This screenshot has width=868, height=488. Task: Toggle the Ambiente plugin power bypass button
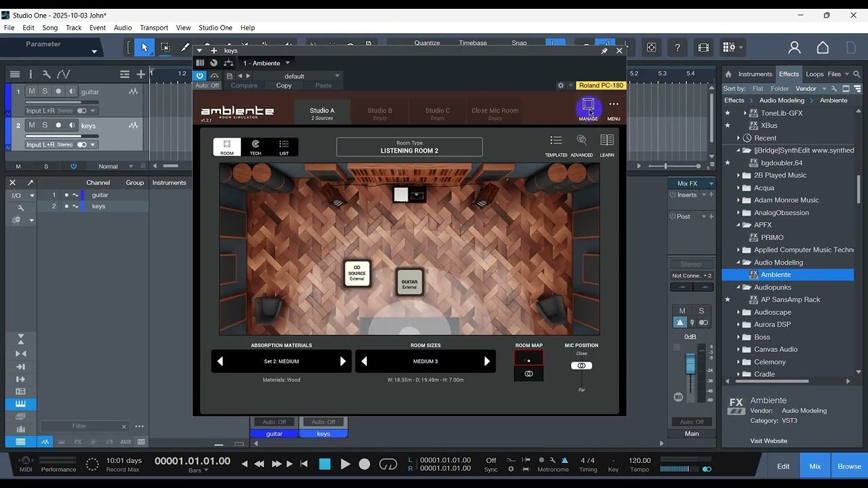click(x=200, y=76)
